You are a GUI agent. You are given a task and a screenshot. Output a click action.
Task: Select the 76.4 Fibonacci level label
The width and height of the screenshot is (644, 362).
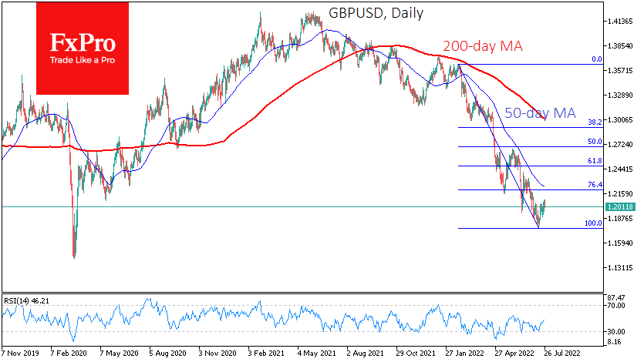(595, 185)
